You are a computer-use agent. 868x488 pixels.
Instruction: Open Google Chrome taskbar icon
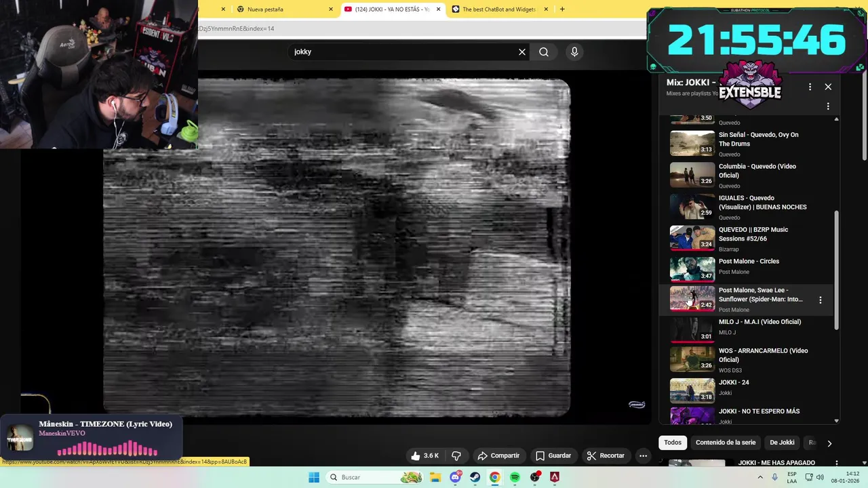point(495,477)
